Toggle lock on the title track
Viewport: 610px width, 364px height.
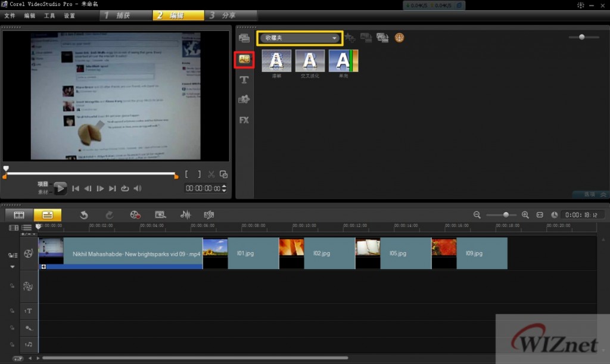(x=11, y=311)
